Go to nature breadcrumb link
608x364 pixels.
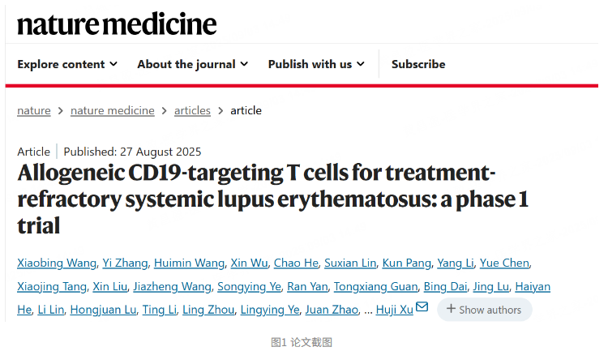point(34,111)
